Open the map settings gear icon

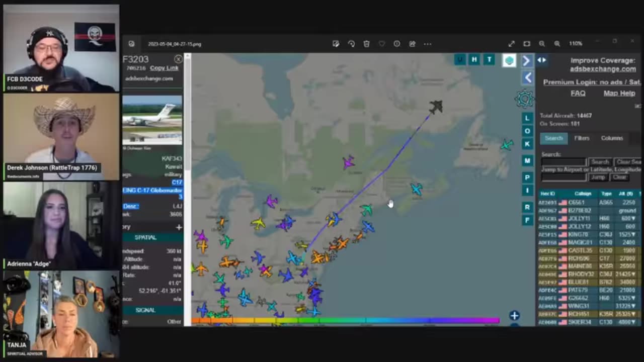[524, 99]
